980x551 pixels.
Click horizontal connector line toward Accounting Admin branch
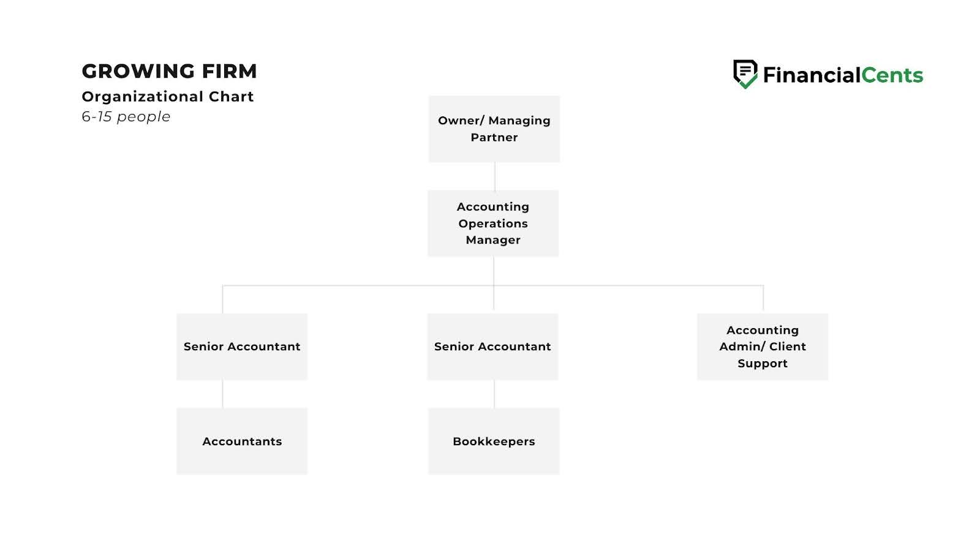coord(631,285)
